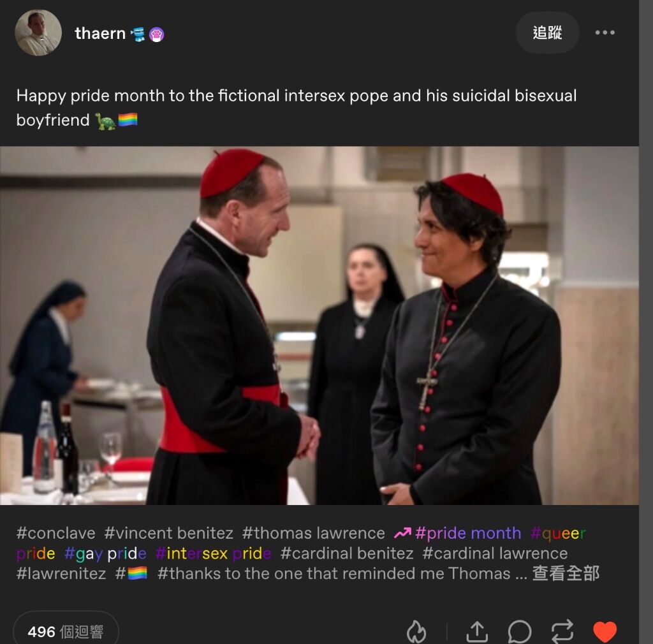
Task: View the 496 notes count
Action: tap(66, 631)
